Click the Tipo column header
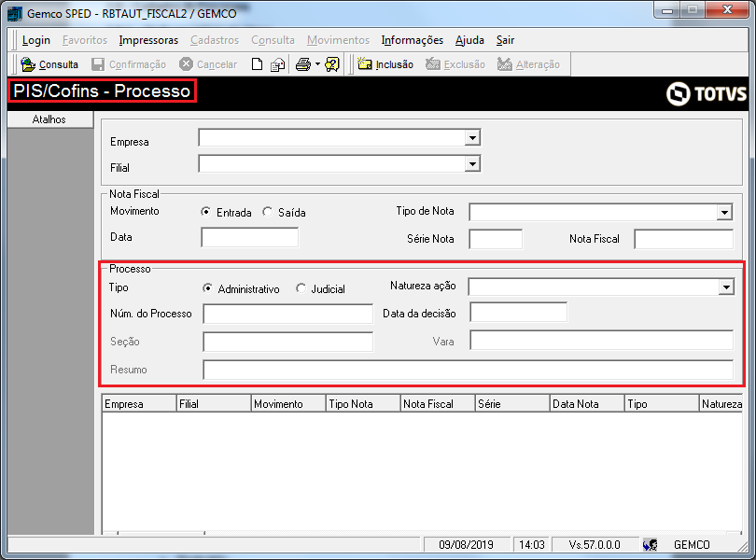 point(662,404)
